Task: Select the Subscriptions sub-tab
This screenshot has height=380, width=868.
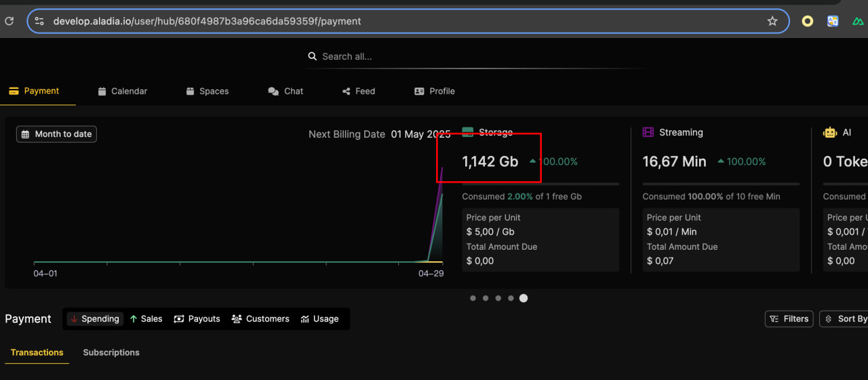Action: [x=111, y=352]
